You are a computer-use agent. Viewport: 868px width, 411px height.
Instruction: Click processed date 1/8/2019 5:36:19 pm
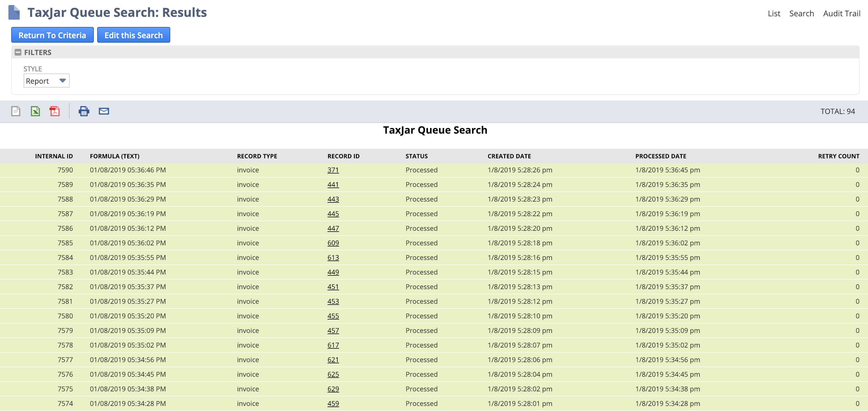667,214
